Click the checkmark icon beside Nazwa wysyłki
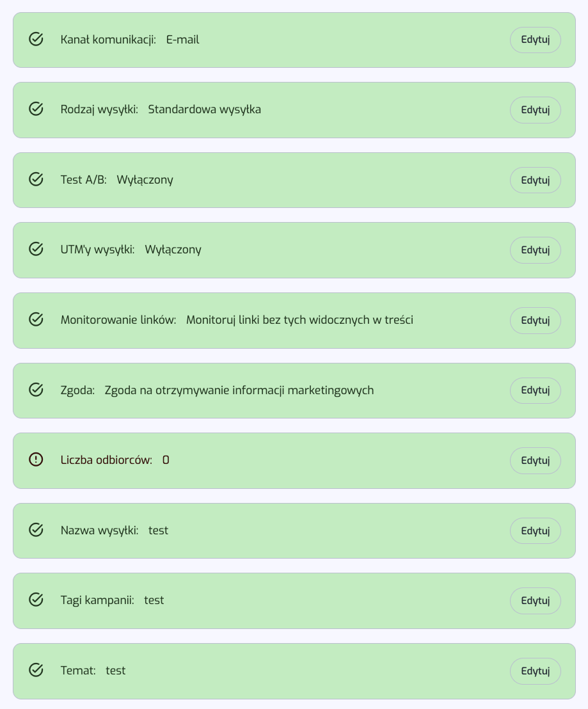Screen dimensions: 588x709 click(36, 530)
